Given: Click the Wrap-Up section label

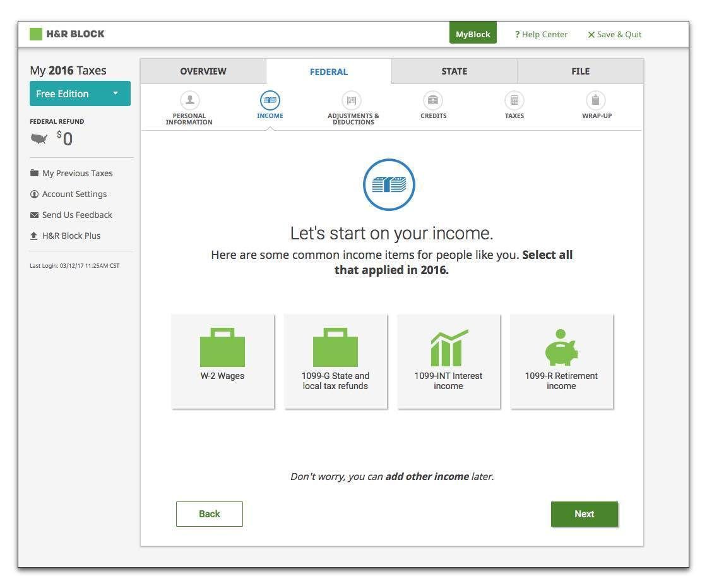Looking at the screenshot, I should (597, 116).
